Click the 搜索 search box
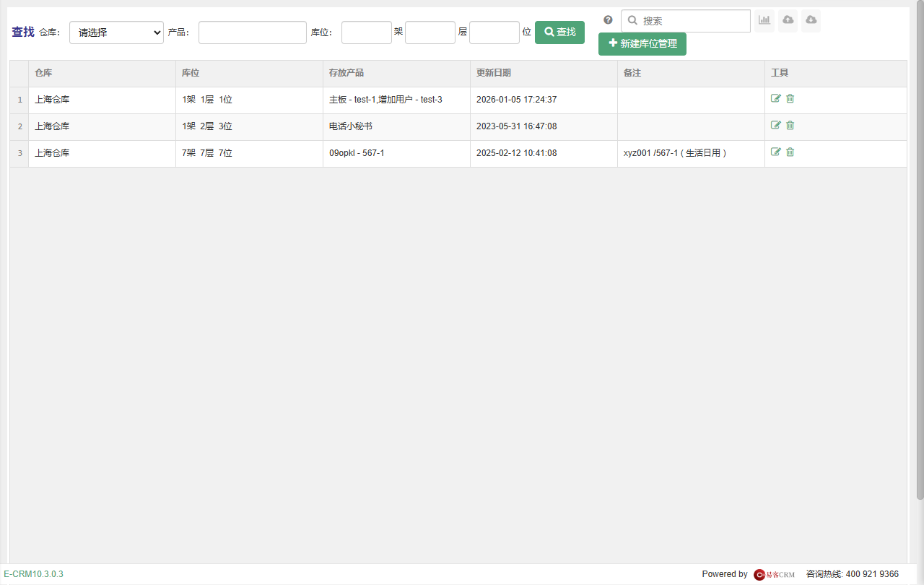 [686, 21]
